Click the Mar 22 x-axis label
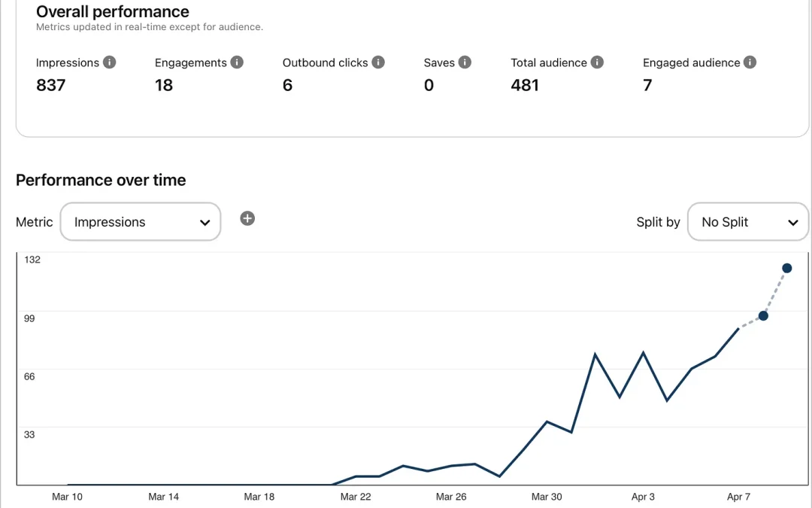This screenshot has width=812, height=508. [356, 497]
